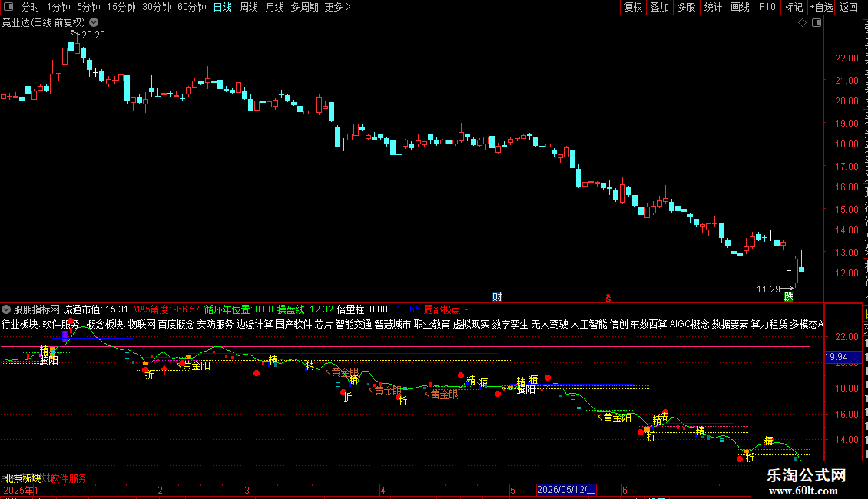Open the stock title dropdown arrow
This screenshot has width=868, height=499.
tap(94, 22)
